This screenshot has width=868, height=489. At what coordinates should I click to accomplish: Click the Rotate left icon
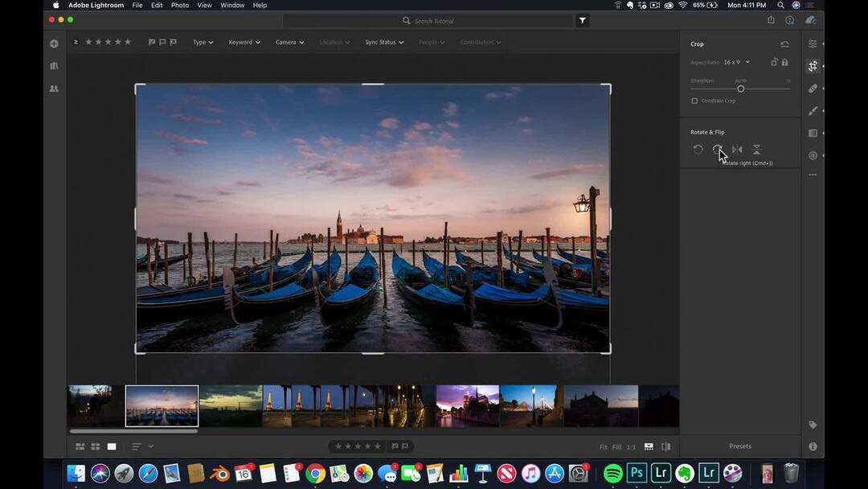click(x=698, y=150)
